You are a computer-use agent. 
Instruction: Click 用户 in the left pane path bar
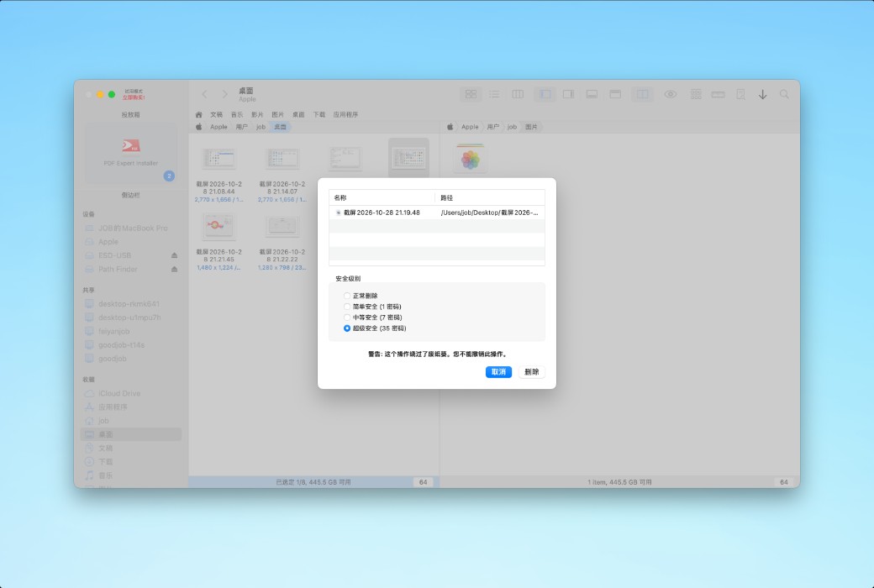[x=241, y=127]
